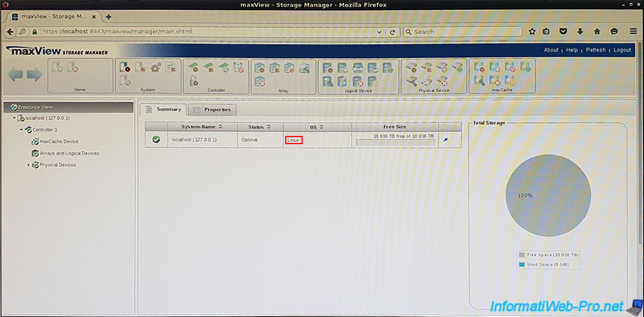Expand the Physical Devices tree node arrow
The image size is (644, 317).
[28, 165]
